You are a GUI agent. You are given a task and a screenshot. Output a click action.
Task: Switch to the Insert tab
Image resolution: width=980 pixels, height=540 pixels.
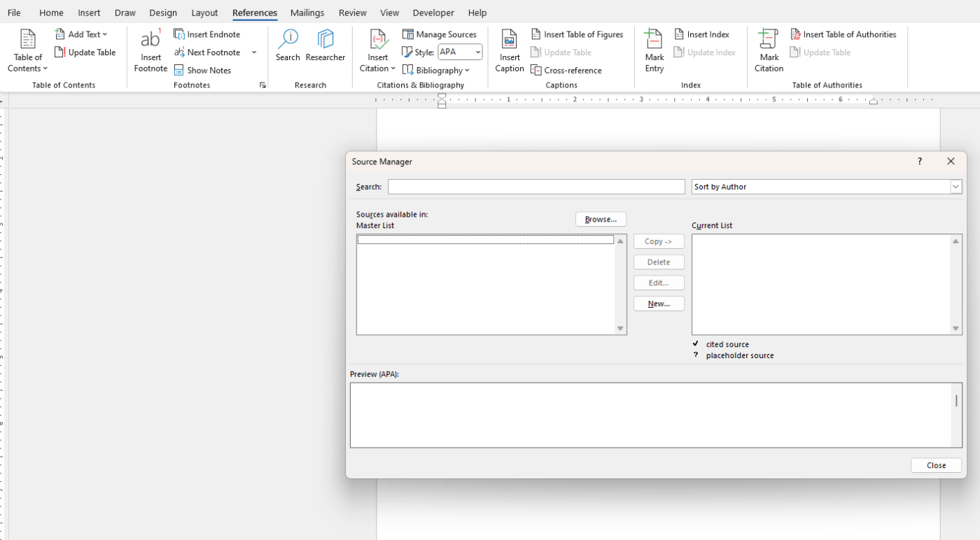(x=89, y=13)
